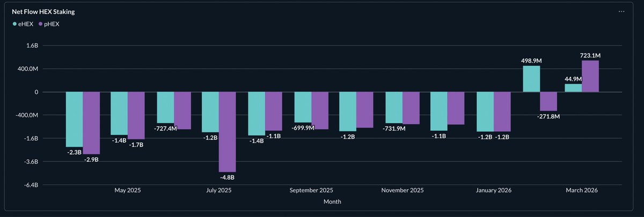644x217 pixels.
Task: Select the 44.9M data label
Action: [573, 79]
